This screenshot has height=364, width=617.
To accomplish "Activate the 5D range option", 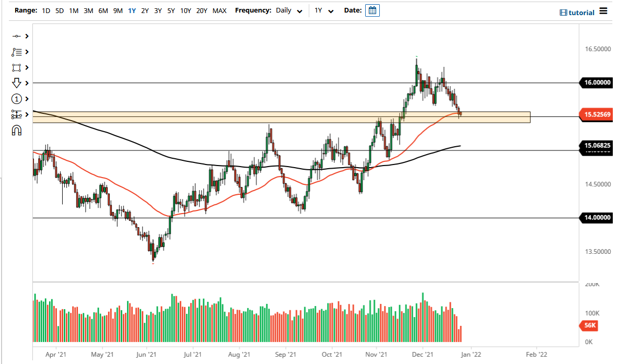I will 59,10.
